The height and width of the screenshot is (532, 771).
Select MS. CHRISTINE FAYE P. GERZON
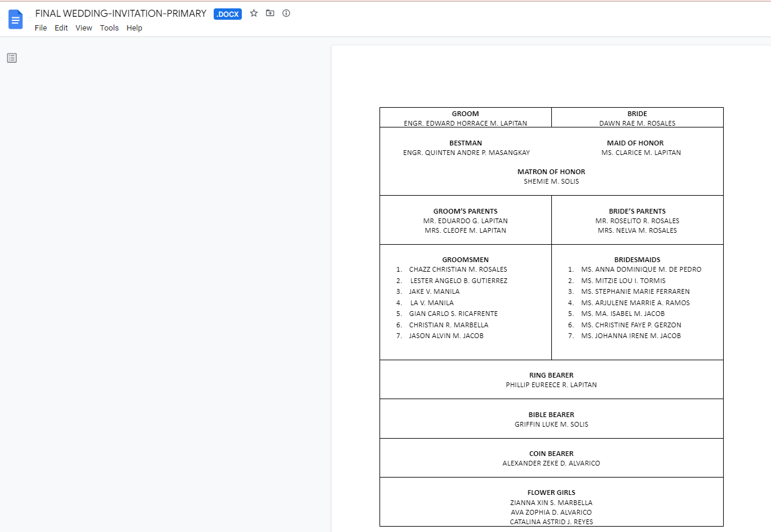(631, 325)
